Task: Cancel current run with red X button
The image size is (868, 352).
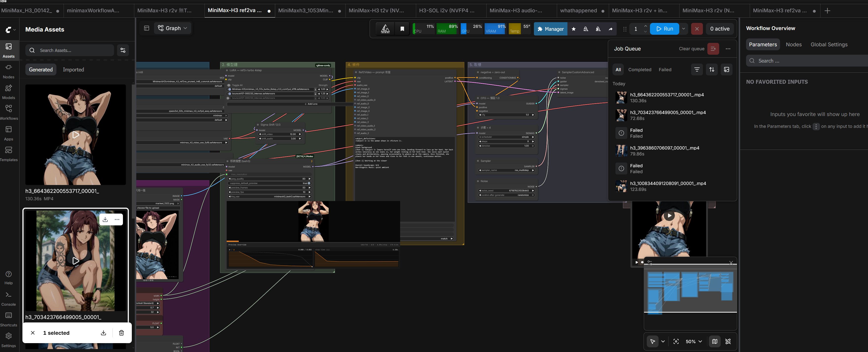Action: [697, 29]
